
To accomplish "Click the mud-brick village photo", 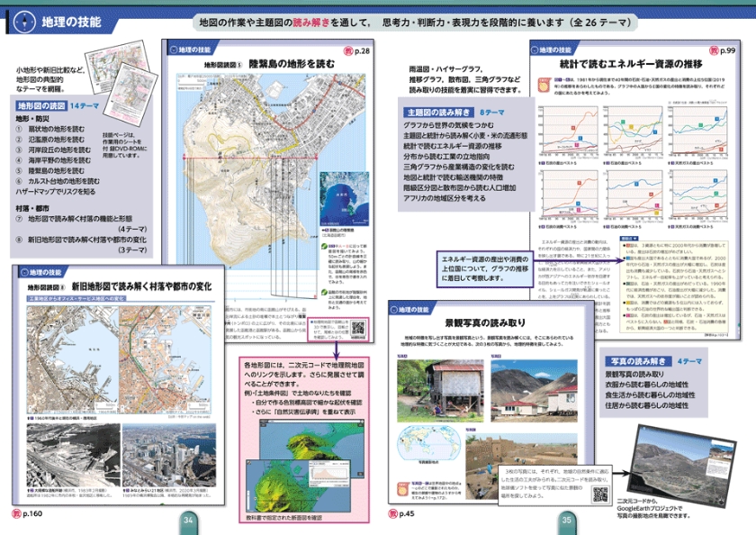I will [x=521, y=458].
